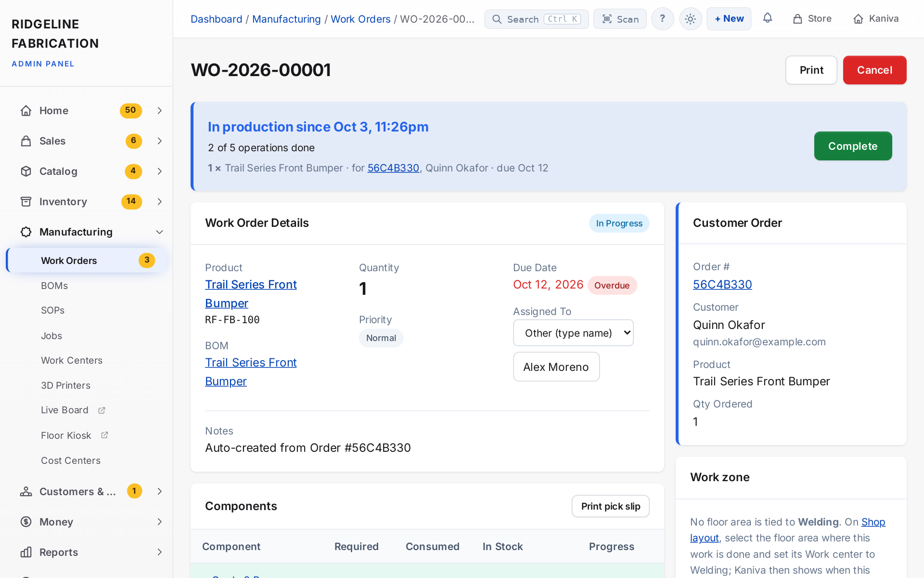Click the Home house icon in sidebar

(x=26, y=111)
